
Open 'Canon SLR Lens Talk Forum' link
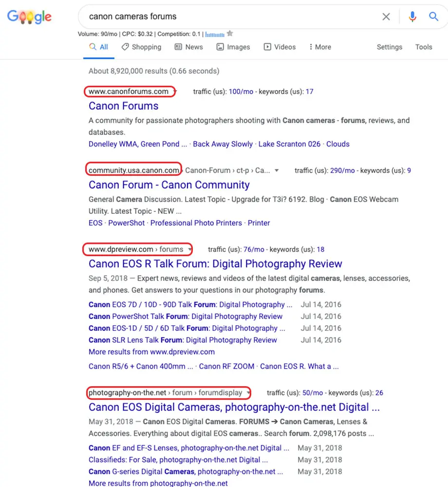[x=183, y=340]
